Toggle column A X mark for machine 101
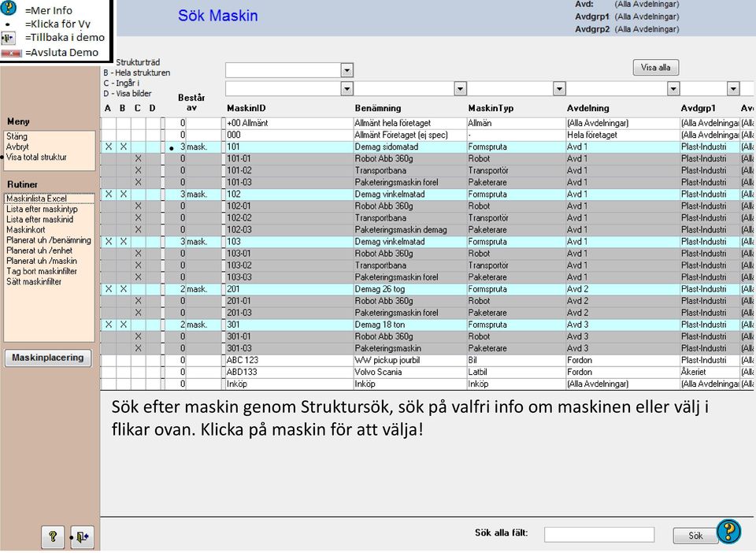The height and width of the screenshot is (553, 756). (109, 147)
